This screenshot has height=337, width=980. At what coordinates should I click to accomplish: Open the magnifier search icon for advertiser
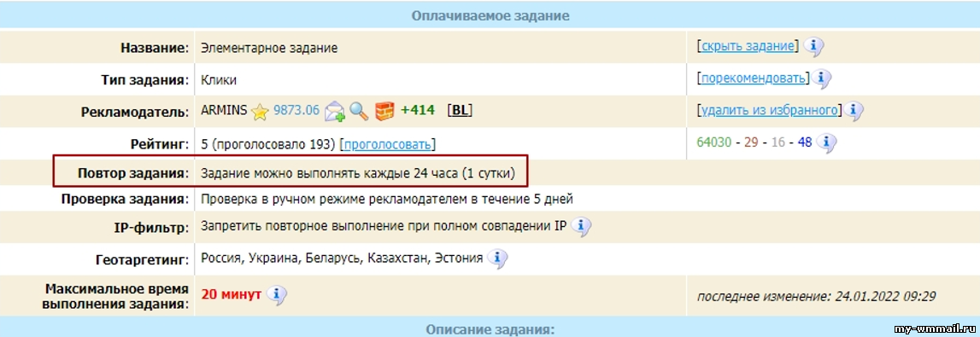point(359,111)
